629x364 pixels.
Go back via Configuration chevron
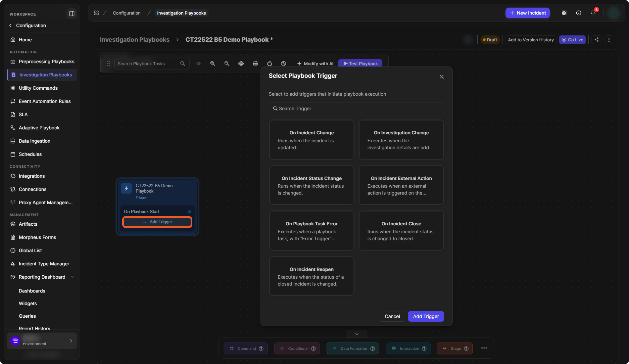(10, 25)
